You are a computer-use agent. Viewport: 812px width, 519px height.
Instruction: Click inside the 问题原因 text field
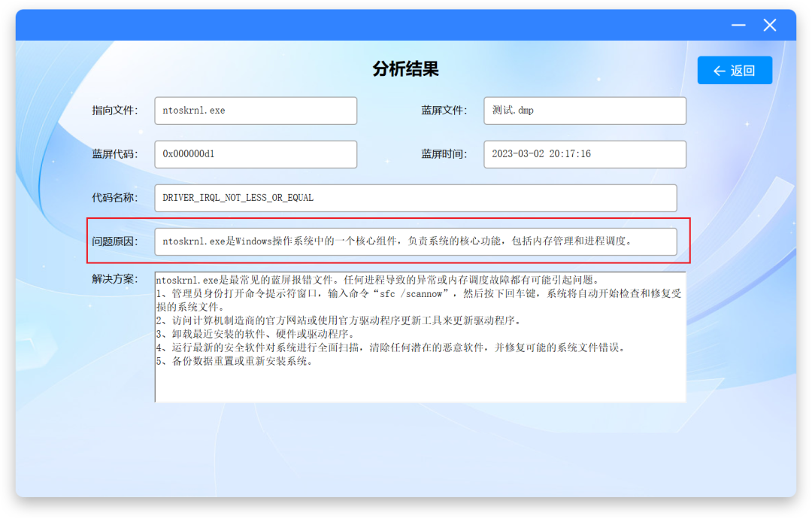pos(415,241)
